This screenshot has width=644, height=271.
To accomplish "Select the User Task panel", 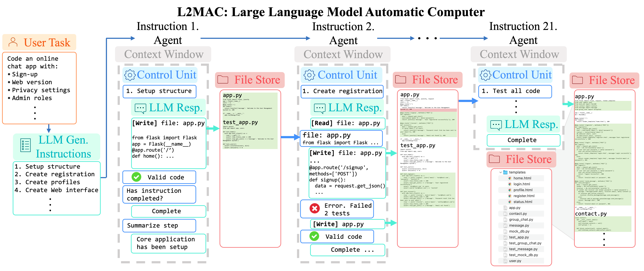I will (x=39, y=76).
